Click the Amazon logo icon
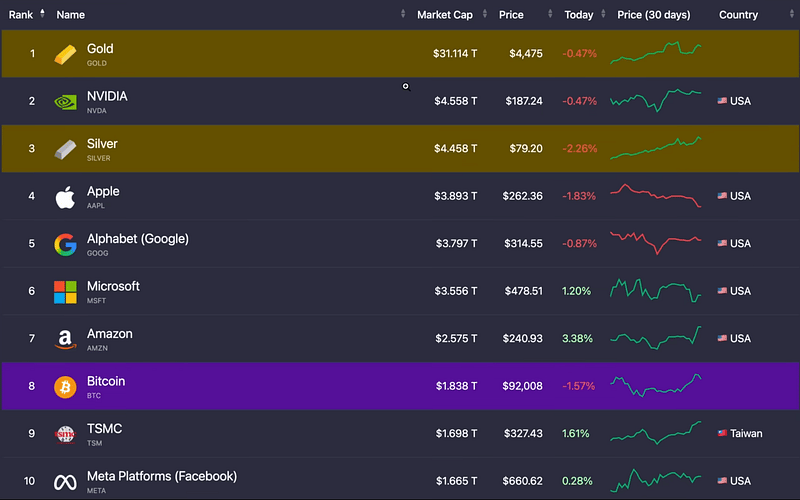 [x=65, y=339]
